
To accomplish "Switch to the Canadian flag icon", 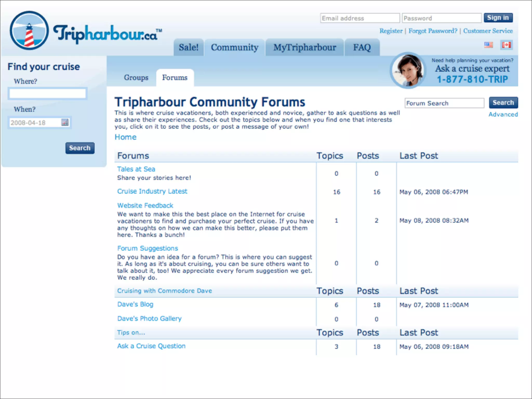I will coord(506,45).
